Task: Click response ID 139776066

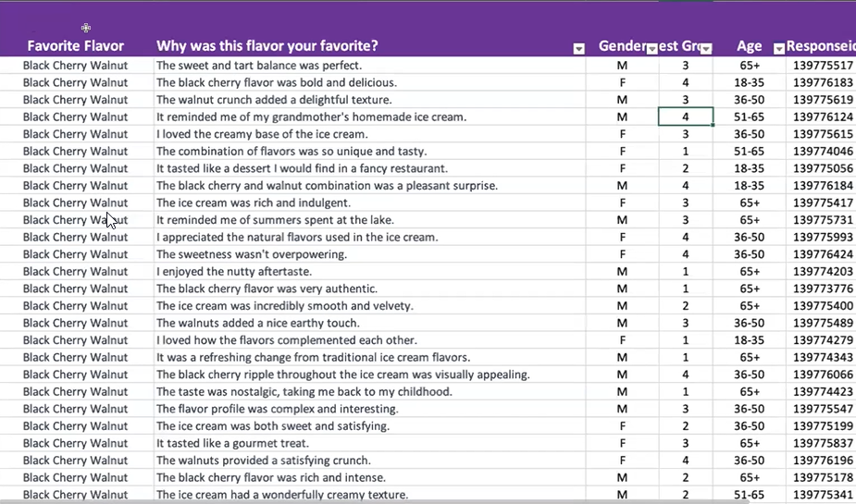Action: click(x=821, y=375)
